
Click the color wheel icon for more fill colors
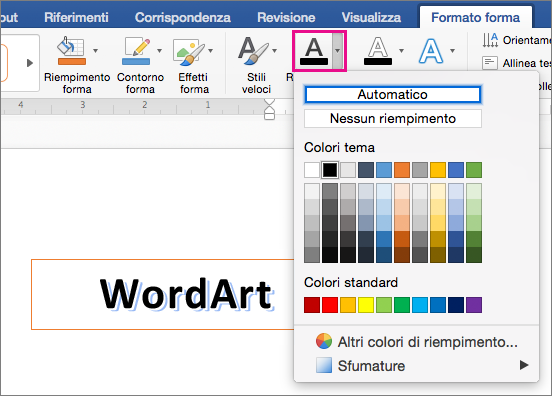coord(324,341)
